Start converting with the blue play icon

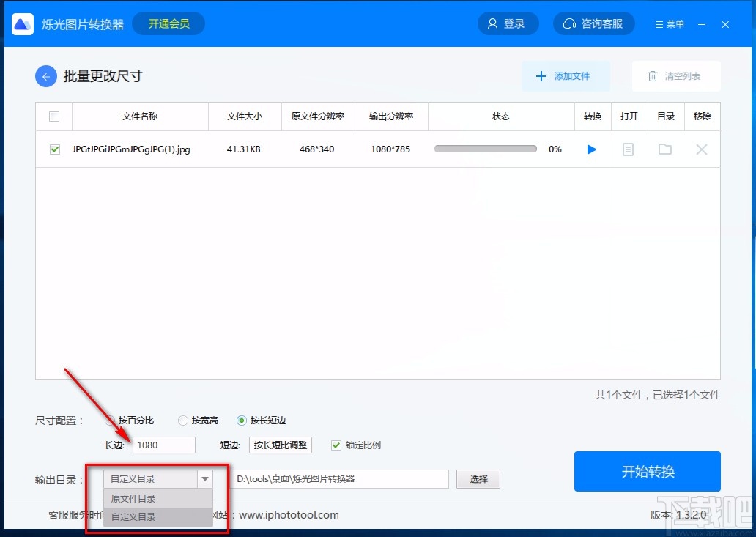(591, 149)
